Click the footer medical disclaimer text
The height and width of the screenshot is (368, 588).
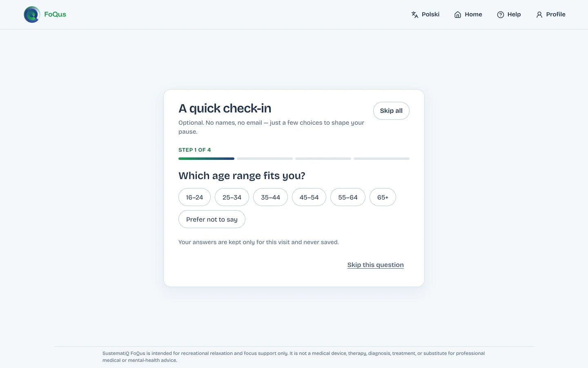click(x=294, y=357)
